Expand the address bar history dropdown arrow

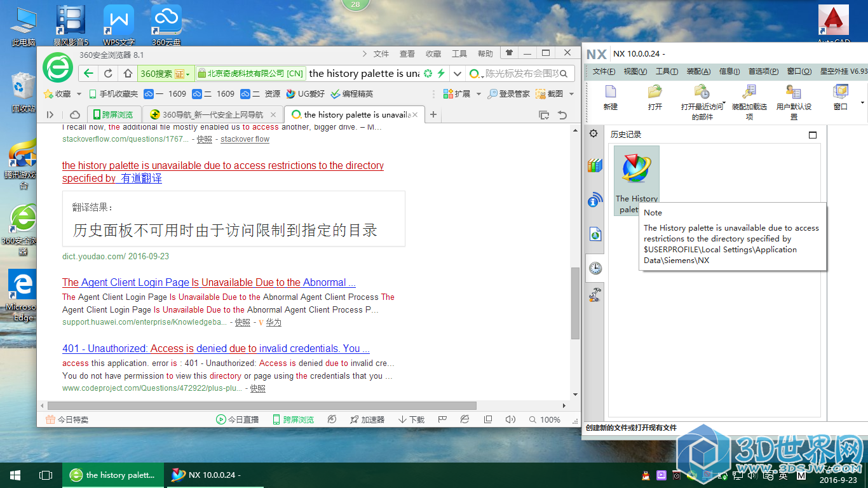458,74
